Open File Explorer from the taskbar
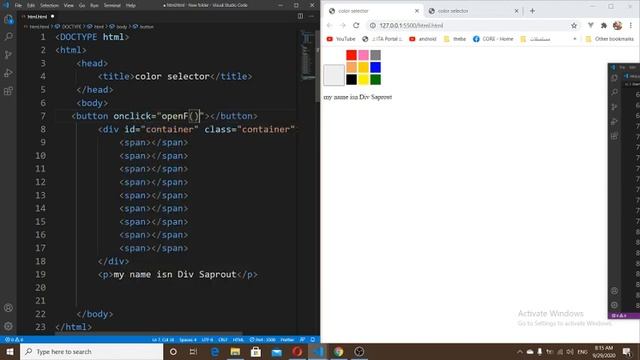This screenshot has height=360, width=640. [235, 351]
